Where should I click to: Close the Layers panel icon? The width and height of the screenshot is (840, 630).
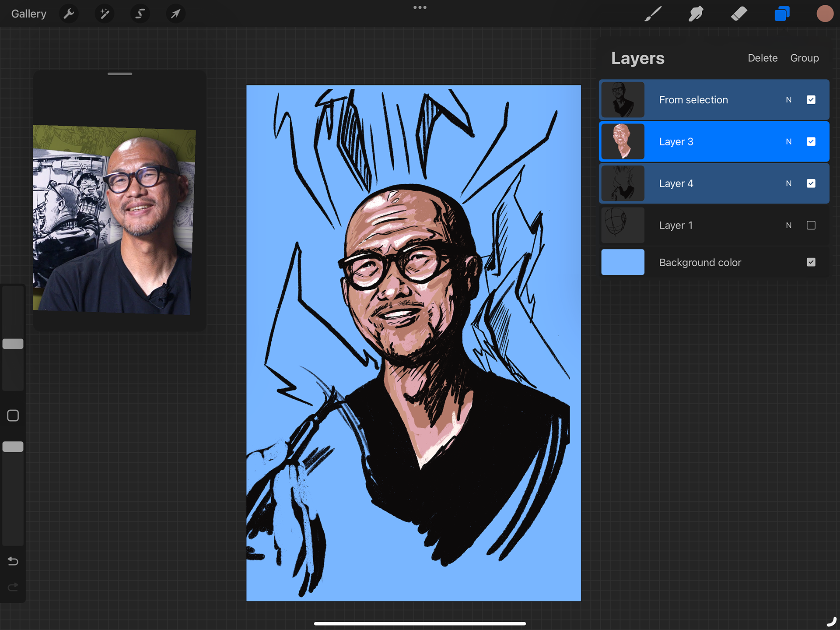[x=782, y=14]
